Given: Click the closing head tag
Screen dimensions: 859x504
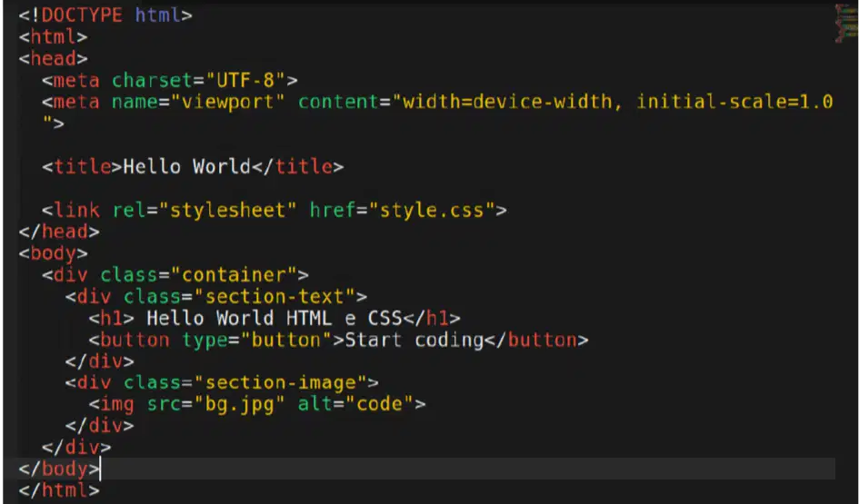Looking at the screenshot, I should click(x=59, y=232).
